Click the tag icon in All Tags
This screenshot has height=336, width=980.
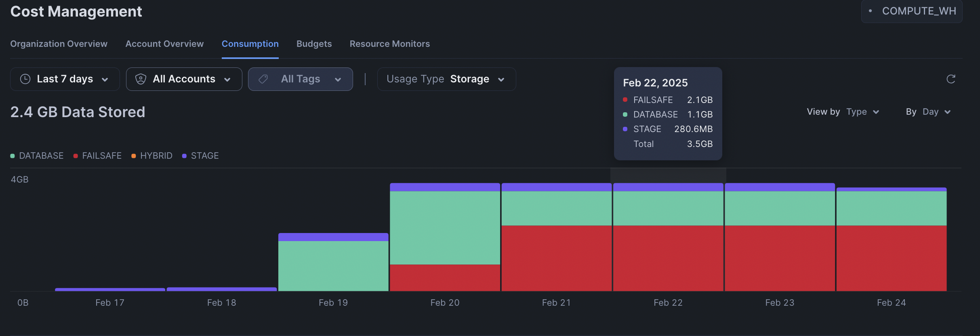pyautogui.click(x=263, y=79)
